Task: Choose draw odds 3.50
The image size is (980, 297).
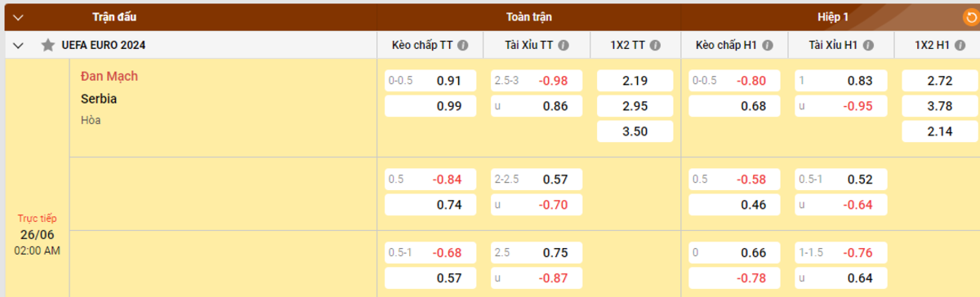Action: (x=635, y=131)
